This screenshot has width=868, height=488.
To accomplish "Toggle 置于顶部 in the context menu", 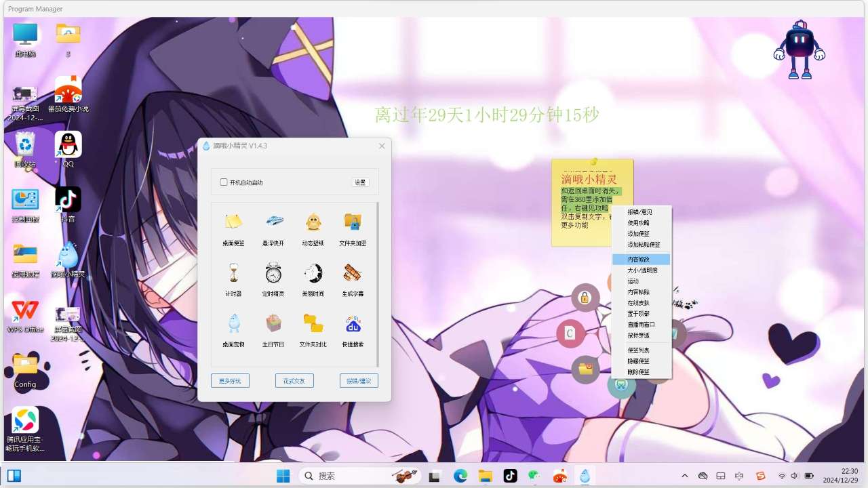I will pyautogui.click(x=642, y=314).
